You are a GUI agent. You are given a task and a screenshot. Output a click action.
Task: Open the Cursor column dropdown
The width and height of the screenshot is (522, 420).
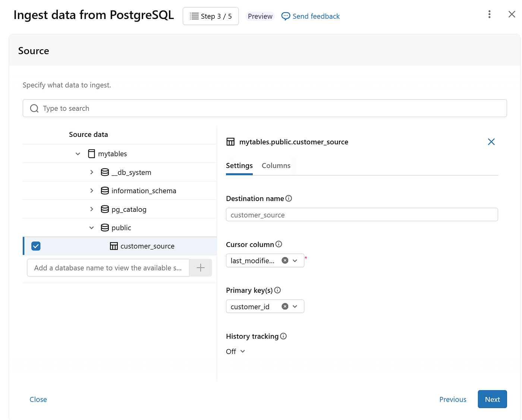pyautogui.click(x=295, y=260)
